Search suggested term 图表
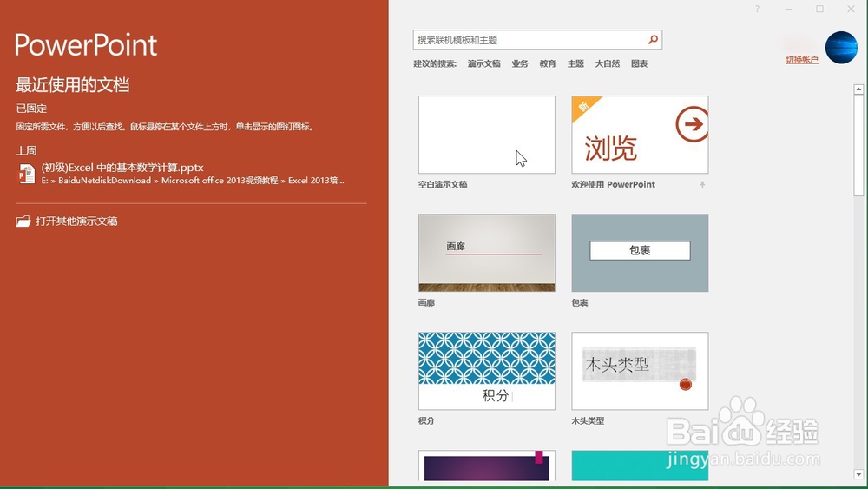The width and height of the screenshot is (868, 489). pos(640,63)
